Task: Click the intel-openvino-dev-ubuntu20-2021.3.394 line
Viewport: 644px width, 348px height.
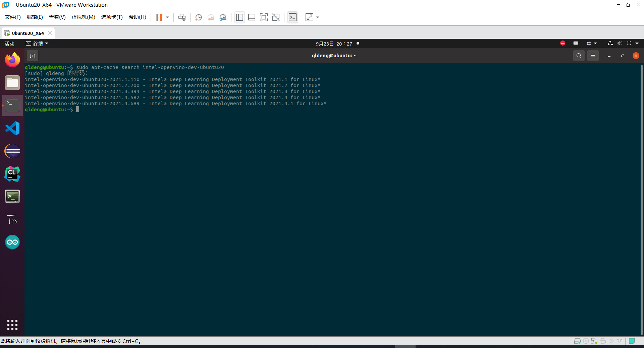Action: tap(172, 91)
